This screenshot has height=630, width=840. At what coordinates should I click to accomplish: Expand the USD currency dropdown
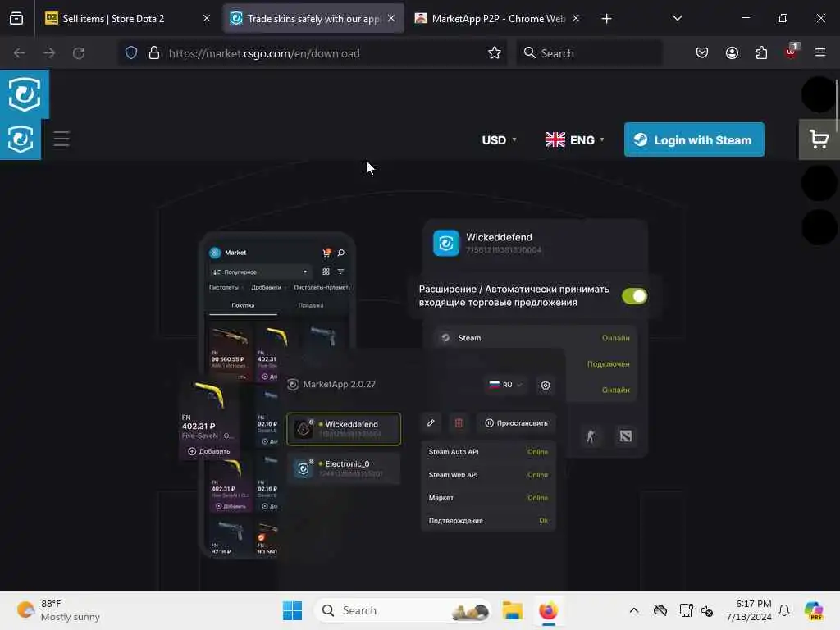click(x=500, y=140)
